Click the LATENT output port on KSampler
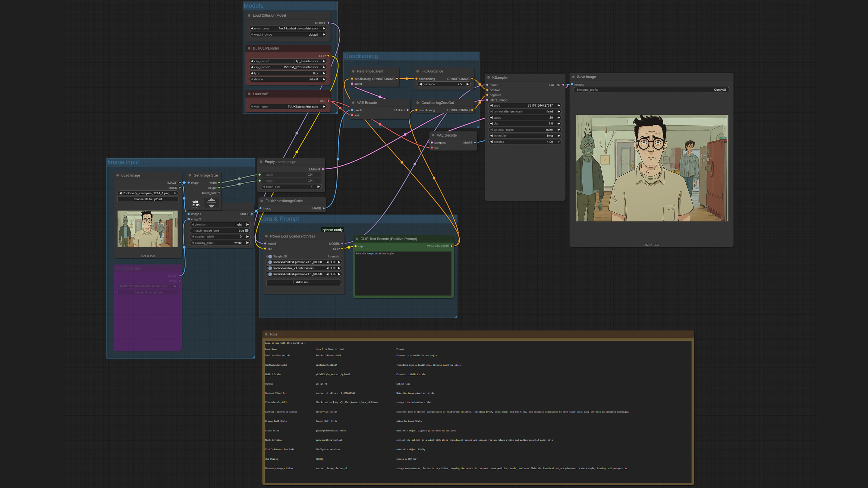This screenshot has width=868, height=488. point(563,85)
